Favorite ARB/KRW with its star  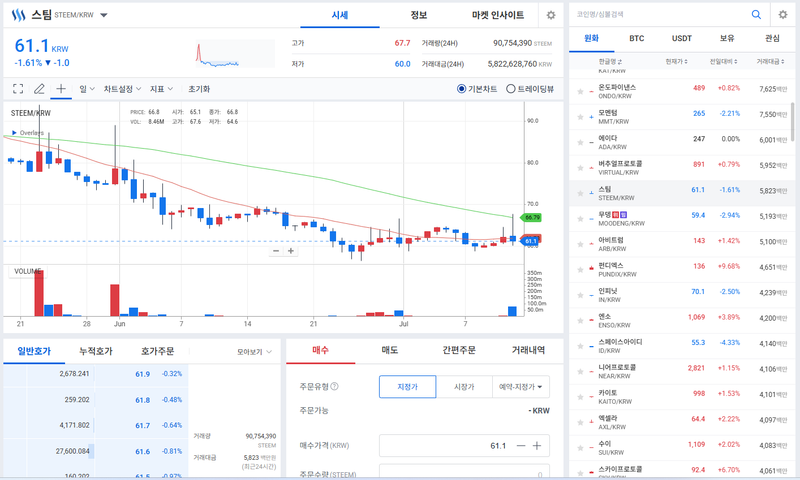pyautogui.click(x=580, y=244)
